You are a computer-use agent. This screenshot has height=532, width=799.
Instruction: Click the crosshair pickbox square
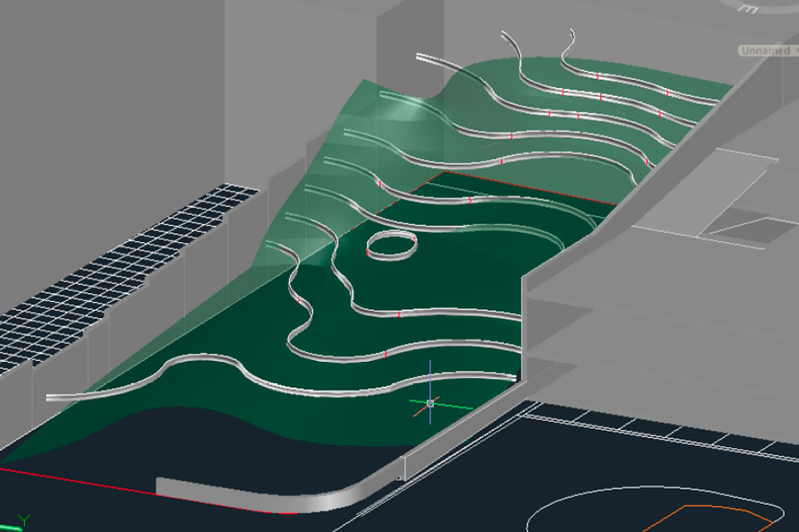point(430,403)
